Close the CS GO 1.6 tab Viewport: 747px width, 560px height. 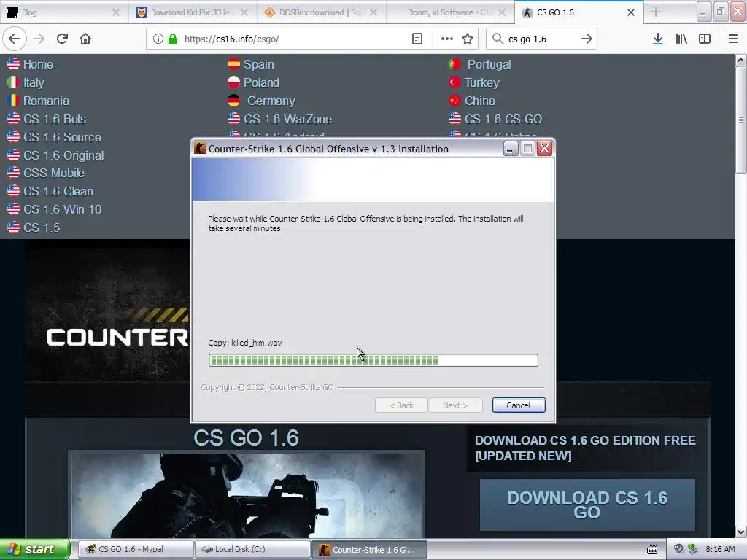(x=631, y=12)
